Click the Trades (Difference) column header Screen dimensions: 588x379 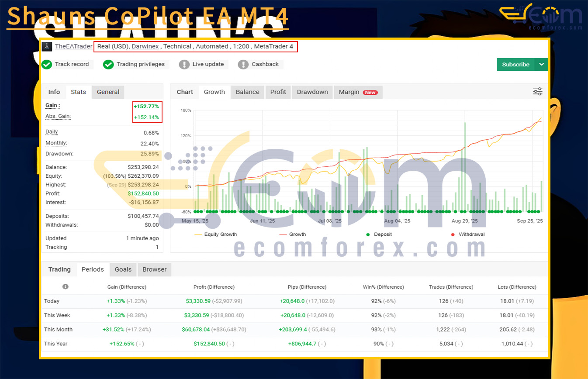point(451,287)
